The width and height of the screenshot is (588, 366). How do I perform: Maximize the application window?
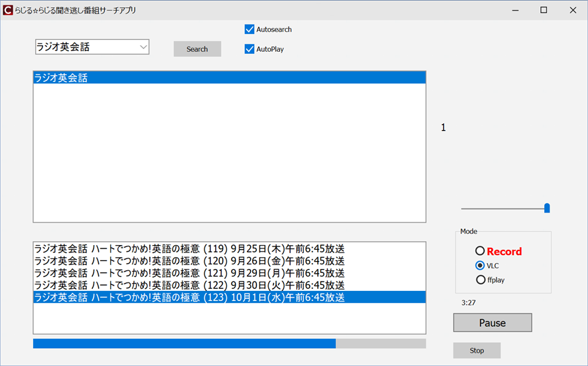[x=544, y=10]
